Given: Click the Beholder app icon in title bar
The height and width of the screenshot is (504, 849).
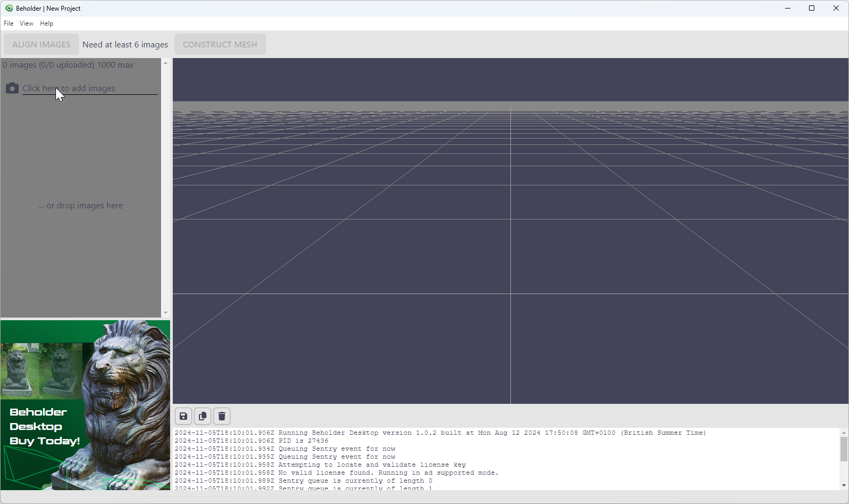Looking at the screenshot, I should (9, 9).
